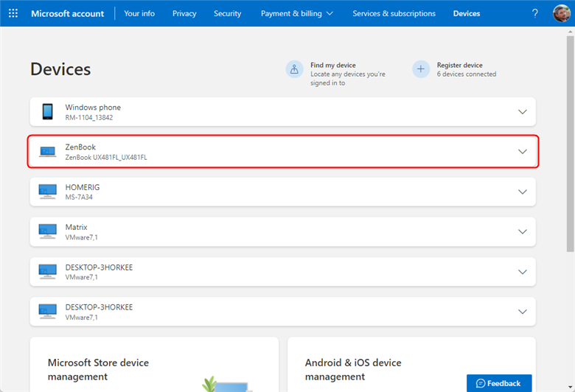The image size is (575, 392).
Task: Go to the Your info tab
Action: click(x=139, y=13)
